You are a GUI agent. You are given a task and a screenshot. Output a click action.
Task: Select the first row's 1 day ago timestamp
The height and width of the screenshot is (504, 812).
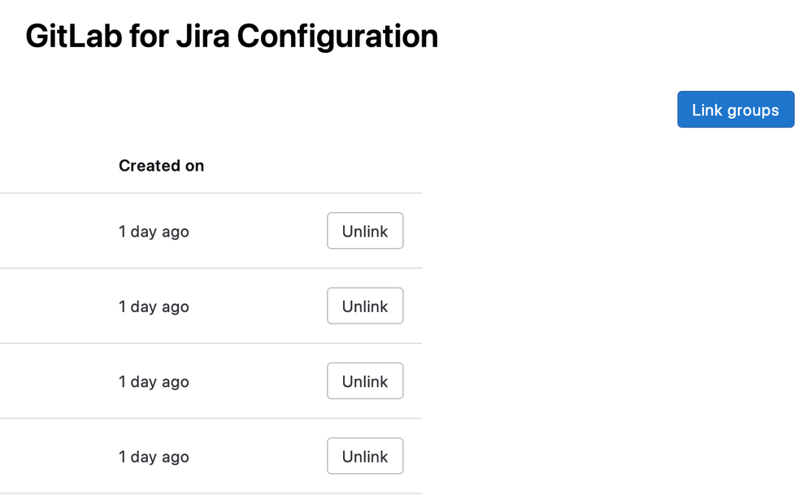click(154, 232)
